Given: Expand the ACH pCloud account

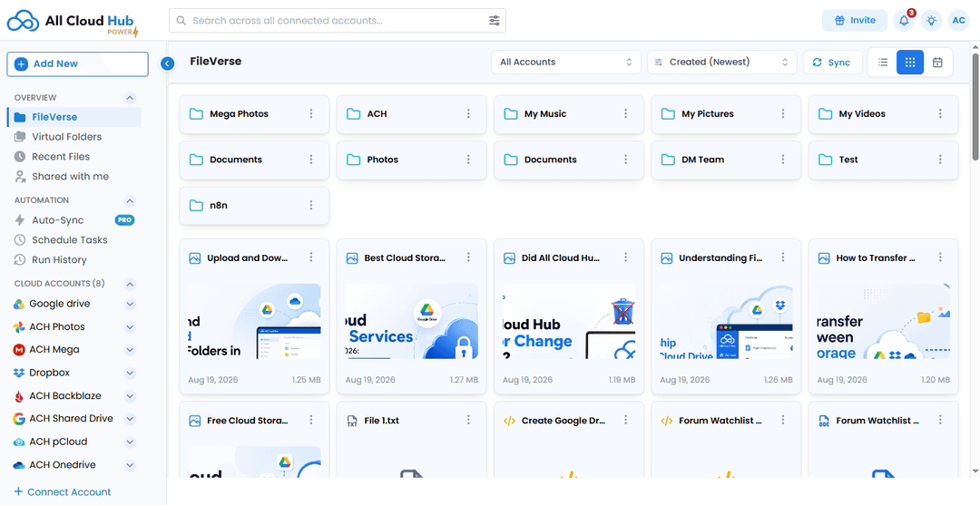Looking at the screenshot, I should click(x=130, y=442).
